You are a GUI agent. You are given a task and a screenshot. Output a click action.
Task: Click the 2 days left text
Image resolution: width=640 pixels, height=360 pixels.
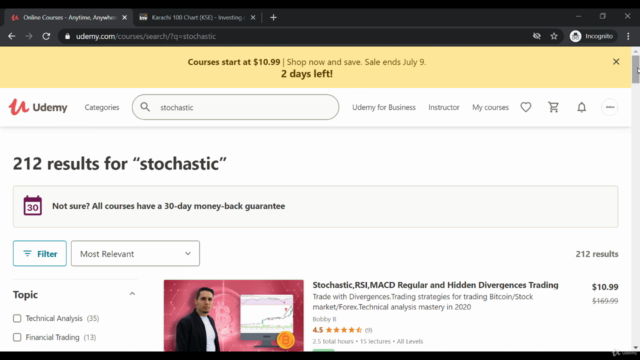pyautogui.click(x=307, y=74)
